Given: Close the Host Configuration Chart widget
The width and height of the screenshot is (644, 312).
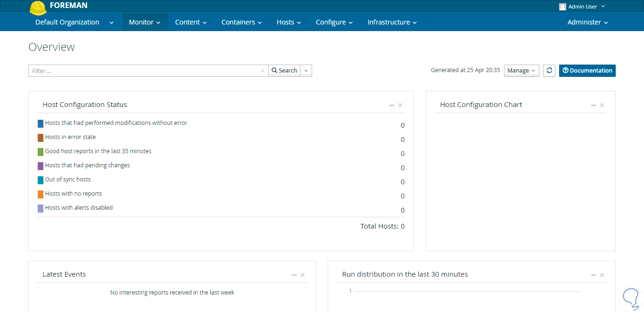Looking at the screenshot, I should [x=602, y=105].
